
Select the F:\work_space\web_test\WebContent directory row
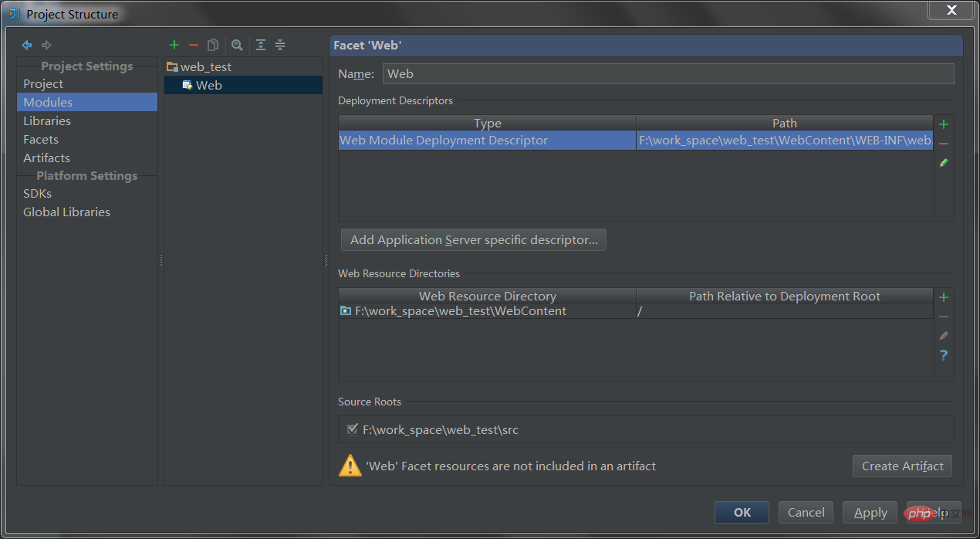488,311
